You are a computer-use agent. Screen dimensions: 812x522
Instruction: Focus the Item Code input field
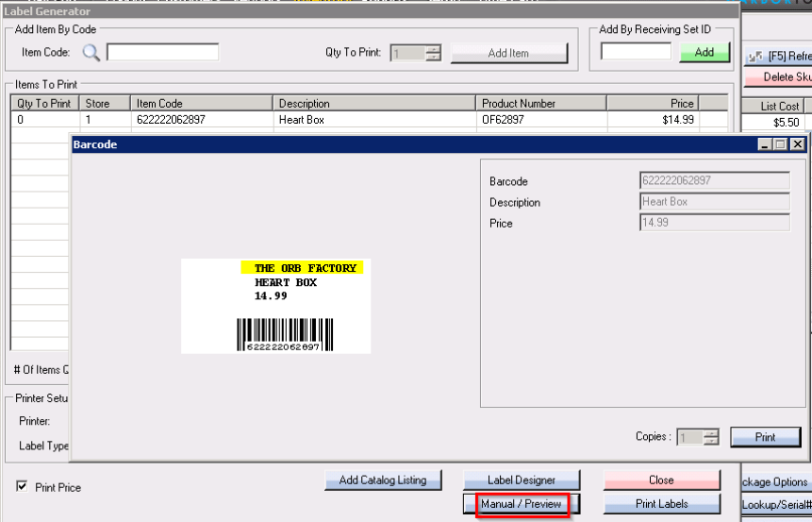162,52
